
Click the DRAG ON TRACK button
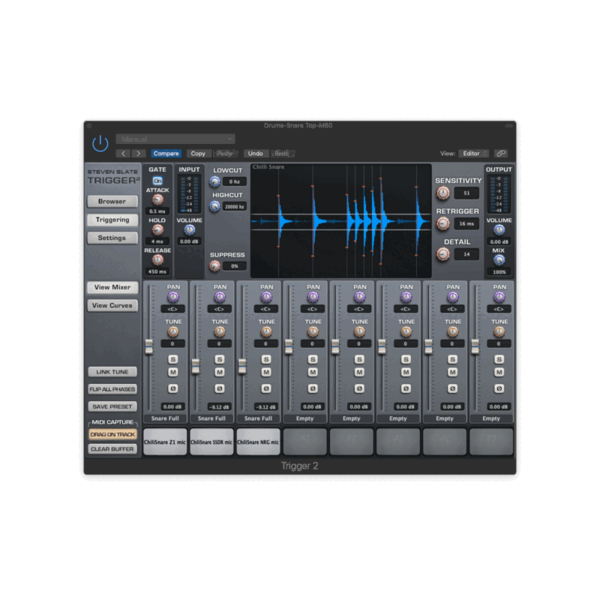pos(112,434)
